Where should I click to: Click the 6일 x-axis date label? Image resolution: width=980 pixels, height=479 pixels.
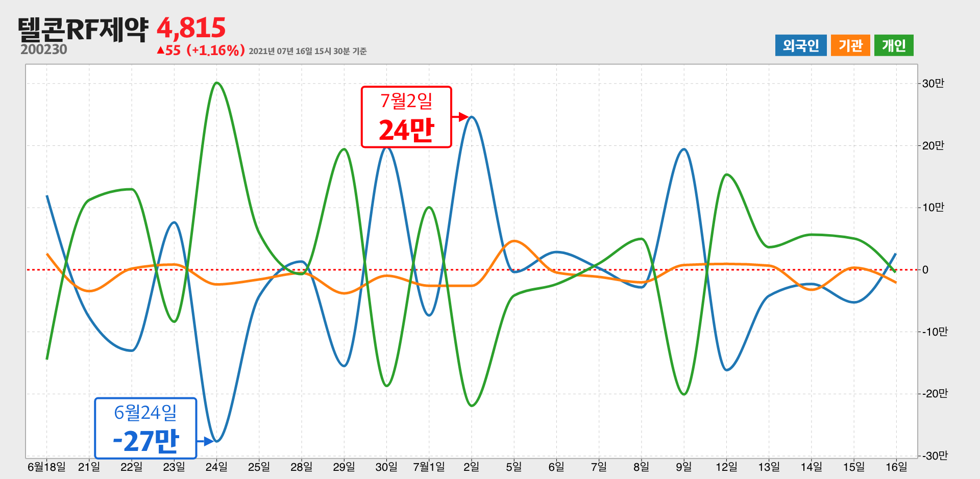556,467
